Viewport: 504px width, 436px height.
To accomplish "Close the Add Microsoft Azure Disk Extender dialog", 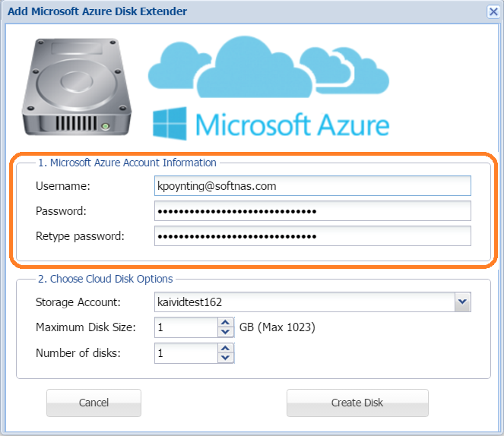I will point(493,12).
